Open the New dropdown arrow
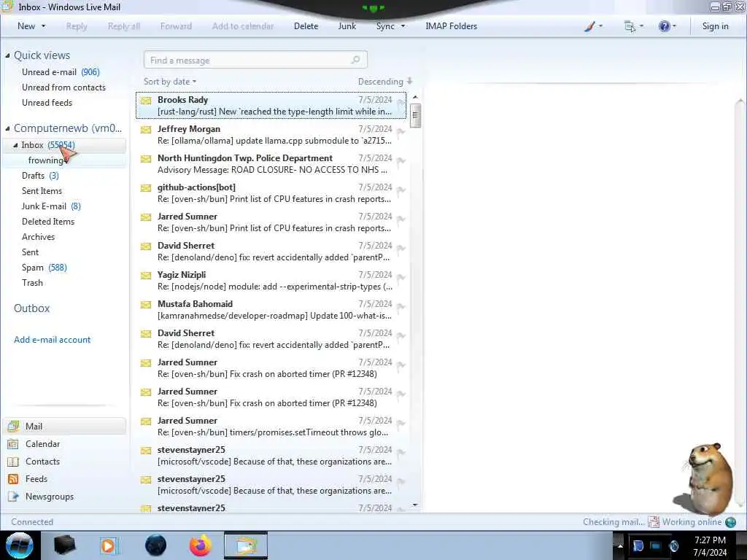747x560 pixels. pos(43,26)
